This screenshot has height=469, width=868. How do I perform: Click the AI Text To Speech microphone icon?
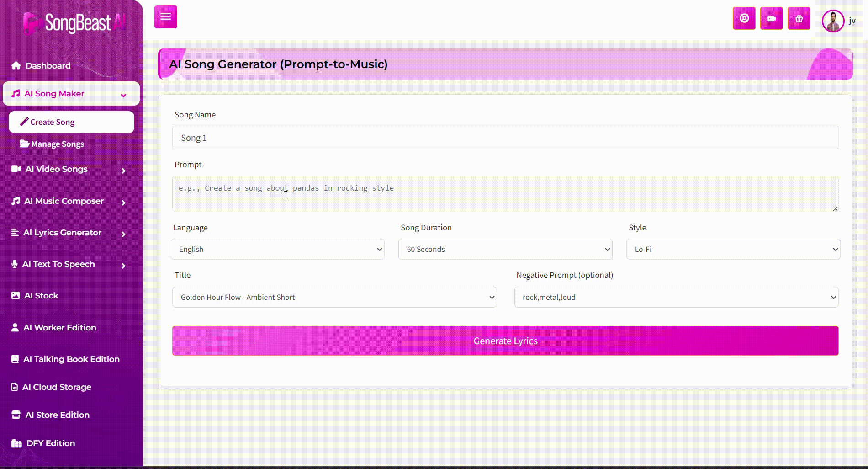tap(15, 264)
